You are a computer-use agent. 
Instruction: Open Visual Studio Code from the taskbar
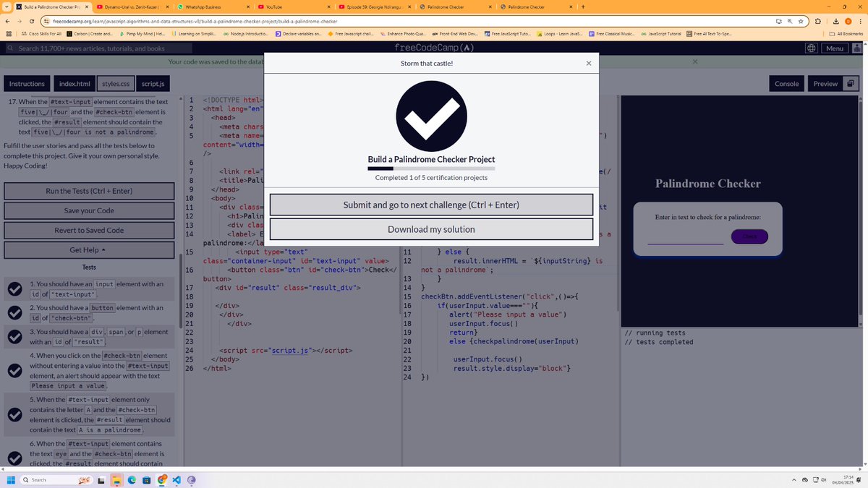(x=176, y=480)
